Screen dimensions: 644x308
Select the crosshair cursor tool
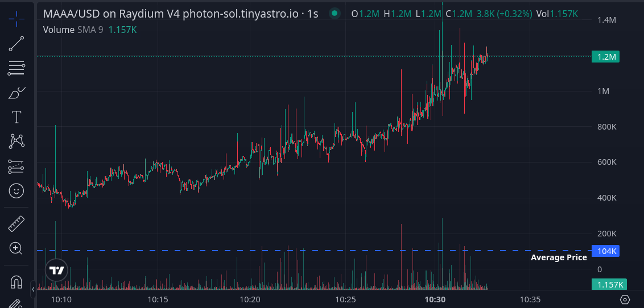coord(16,19)
